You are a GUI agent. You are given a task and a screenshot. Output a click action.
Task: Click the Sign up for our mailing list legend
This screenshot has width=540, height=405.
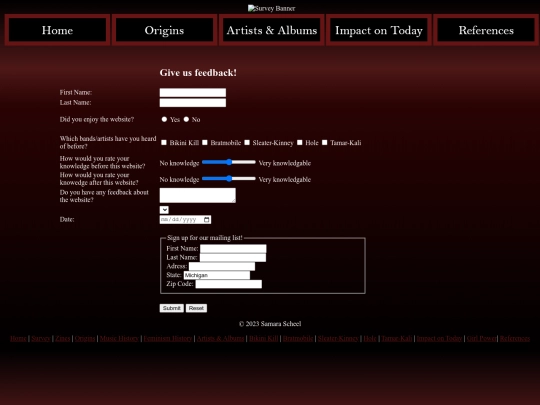point(205,238)
